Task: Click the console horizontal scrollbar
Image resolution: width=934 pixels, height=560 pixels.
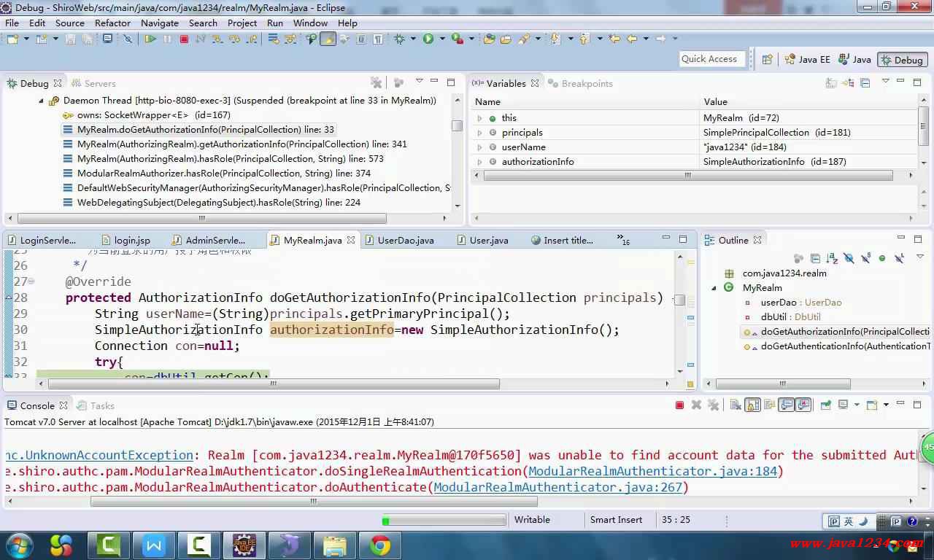Action: pos(314,502)
